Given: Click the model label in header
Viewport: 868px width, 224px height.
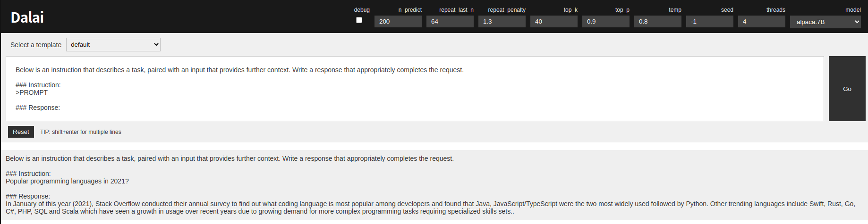Looking at the screenshot, I should 853,10.
